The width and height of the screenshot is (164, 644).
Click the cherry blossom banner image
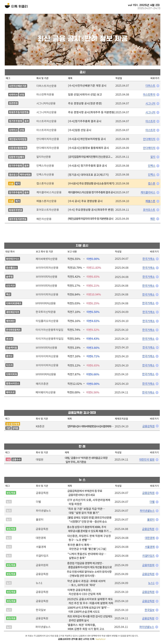click(x=82, y=40)
